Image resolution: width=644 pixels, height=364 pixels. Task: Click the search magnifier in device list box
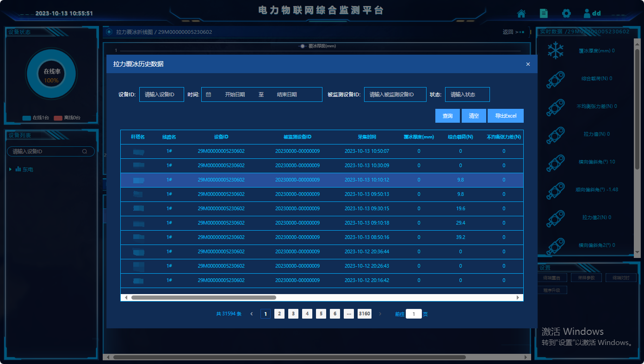85,151
